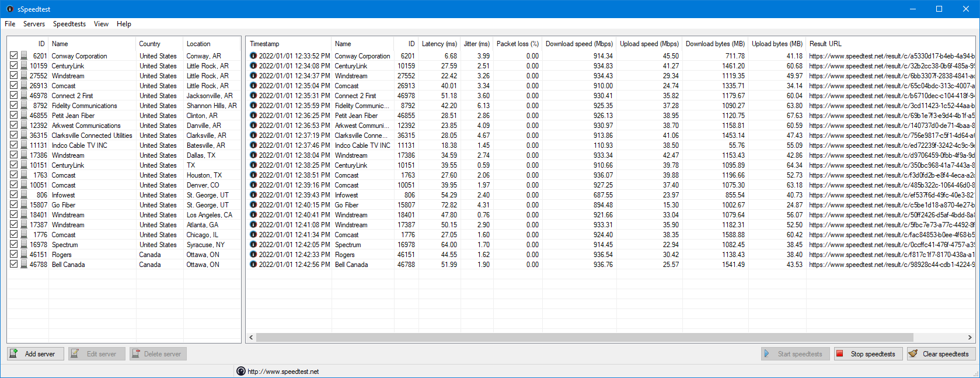The height and width of the screenshot is (378, 980).
Task: Toggle checkbox for Windstream server 27552
Action: [13, 76]
